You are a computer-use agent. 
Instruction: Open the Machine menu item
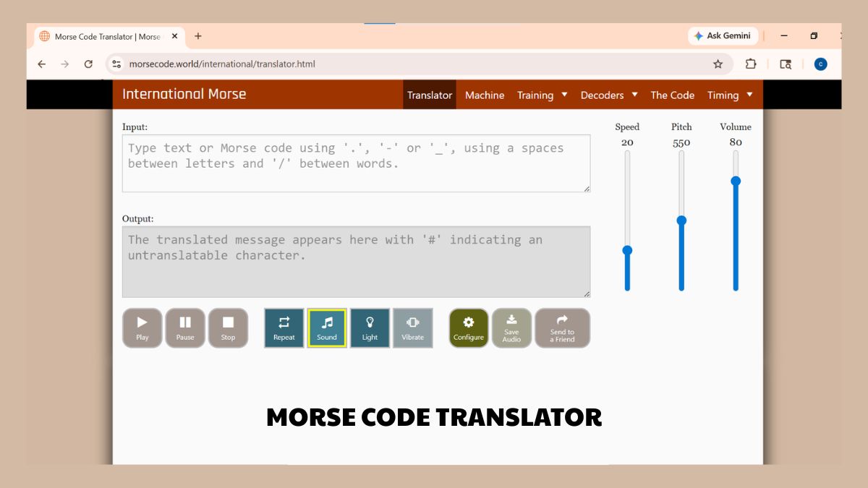(485, 95)
